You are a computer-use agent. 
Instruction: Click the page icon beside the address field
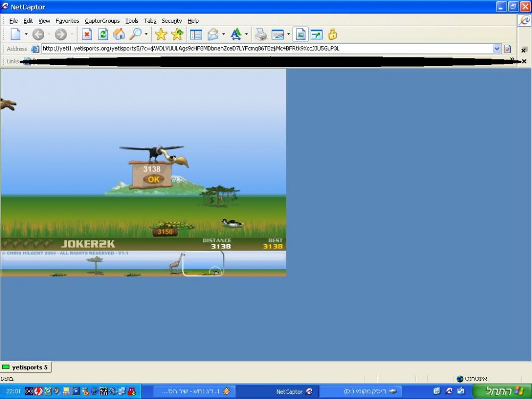tap(35, 49)
